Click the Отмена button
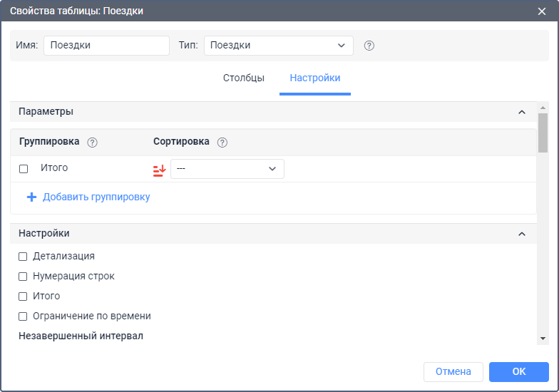The image size is (559, 392). coord(453,371)
